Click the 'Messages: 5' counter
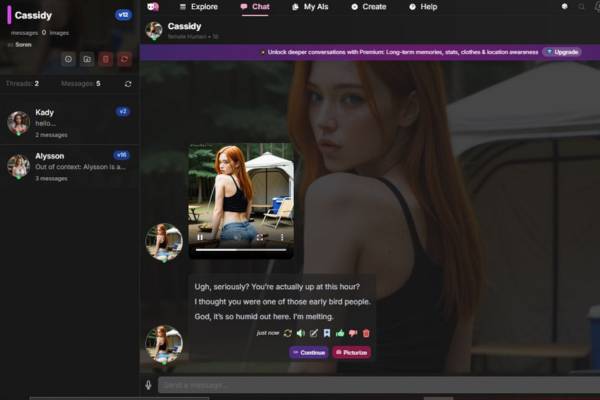 [81, 83]
